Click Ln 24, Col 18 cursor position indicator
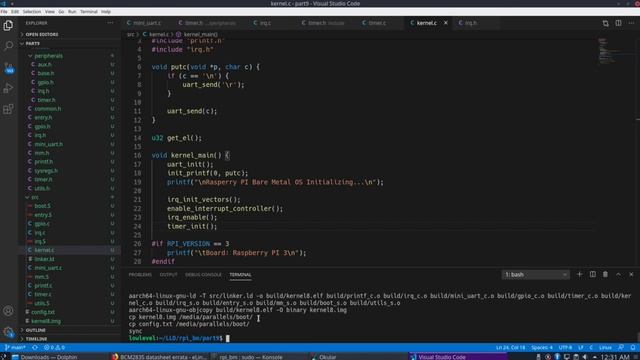The height and width of the screenshot is (360, 640). [510, 347]
